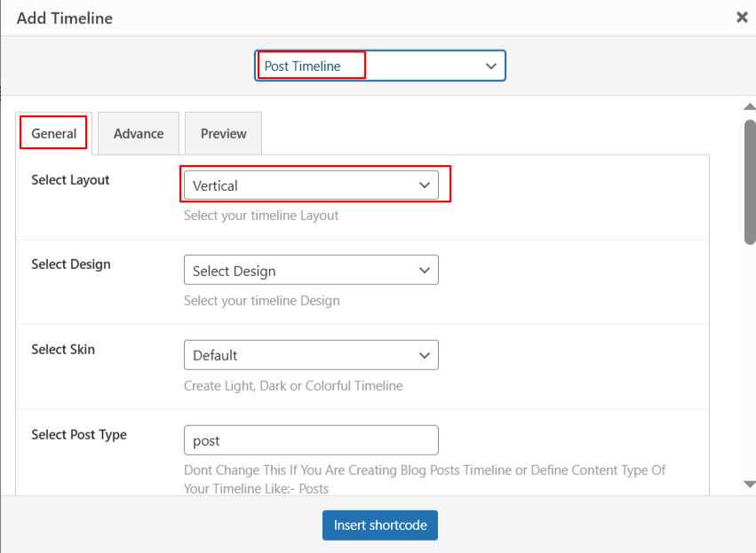Screen dimensions: 756x553
Task: Click the 'Select your timeline Layout' help text
Action: tap(261, 216)
